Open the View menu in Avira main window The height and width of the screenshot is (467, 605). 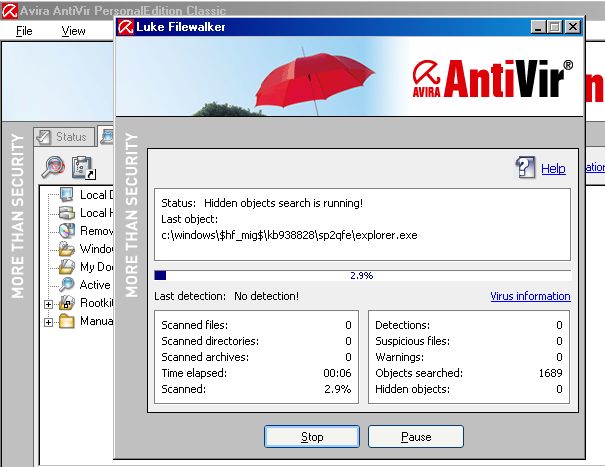(73, 31)
